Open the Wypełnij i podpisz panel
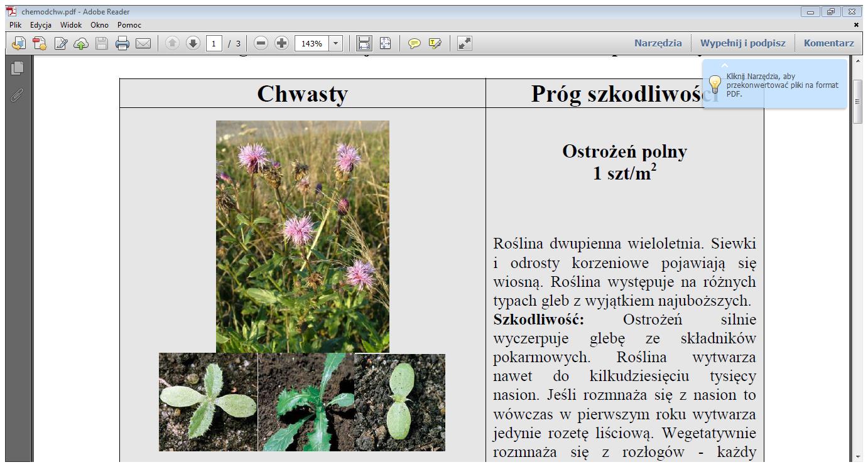Viewport: 868px width, 467px height. click(743, 43)
